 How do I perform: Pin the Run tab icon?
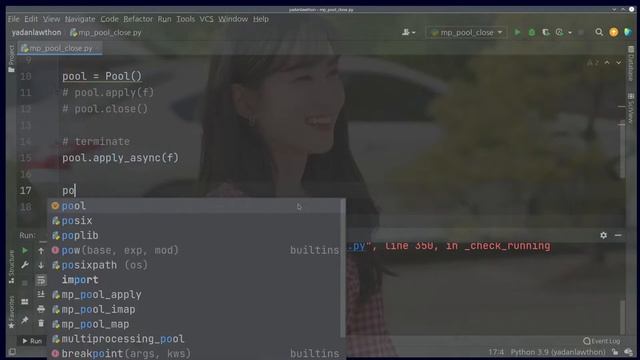pyautogui.click(x=25, y=320)
